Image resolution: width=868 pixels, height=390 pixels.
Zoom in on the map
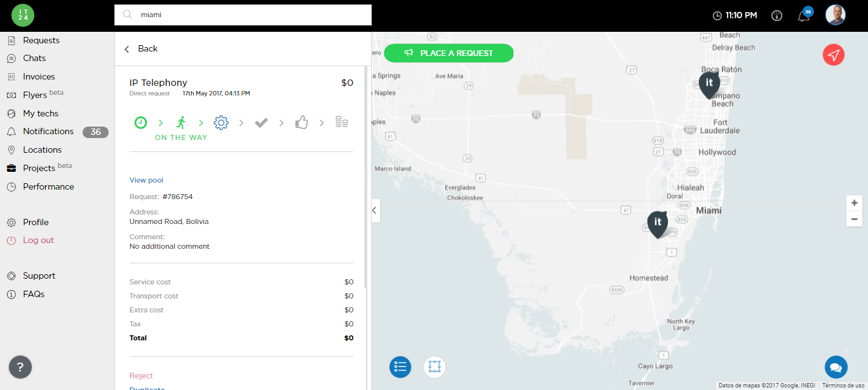pyautogui.click(x=854, y=203)
